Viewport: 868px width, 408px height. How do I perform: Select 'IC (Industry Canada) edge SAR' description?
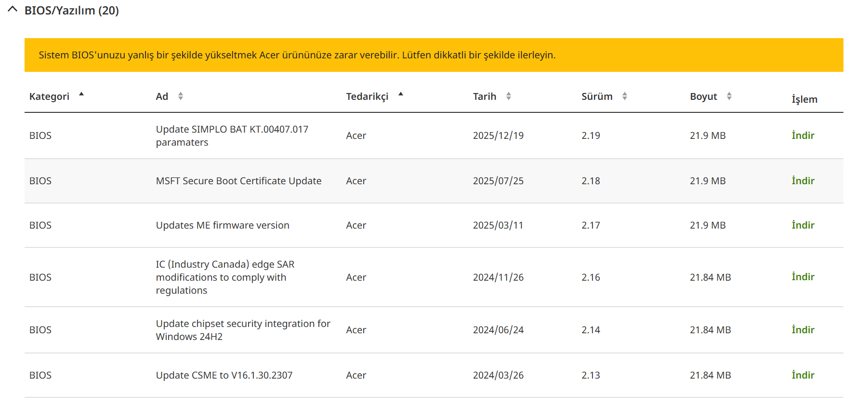click(x=225, y=277)
